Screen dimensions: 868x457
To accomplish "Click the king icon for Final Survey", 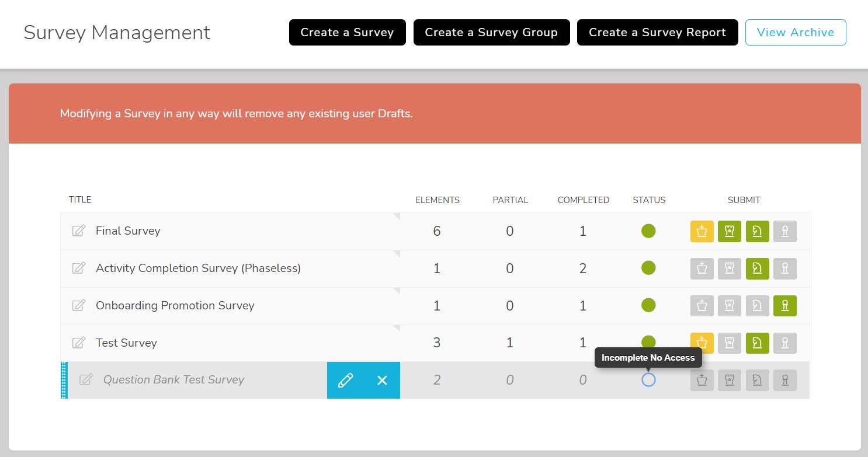I will [702, 231].
